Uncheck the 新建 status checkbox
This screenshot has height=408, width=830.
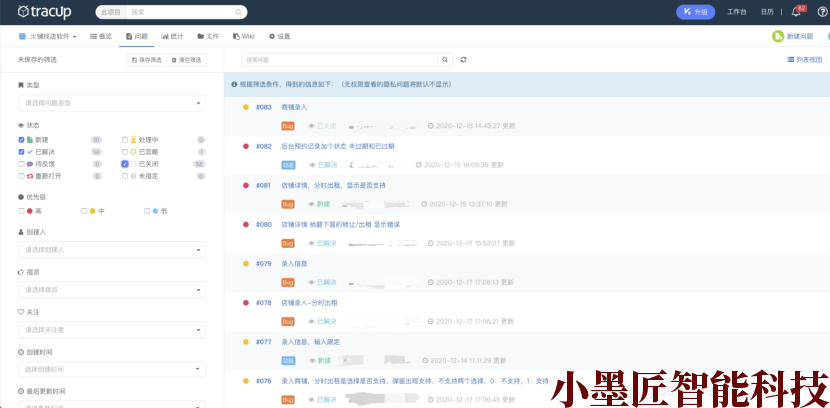click(x=22, y=139)
